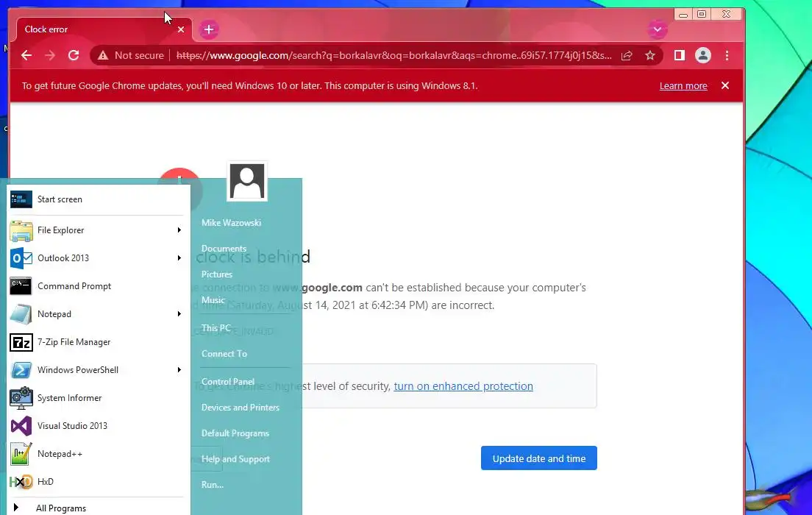Expand the Outlook 2013 jump list arrow
The height and width of the screenshot is (515, 812).
click(179, 258)
